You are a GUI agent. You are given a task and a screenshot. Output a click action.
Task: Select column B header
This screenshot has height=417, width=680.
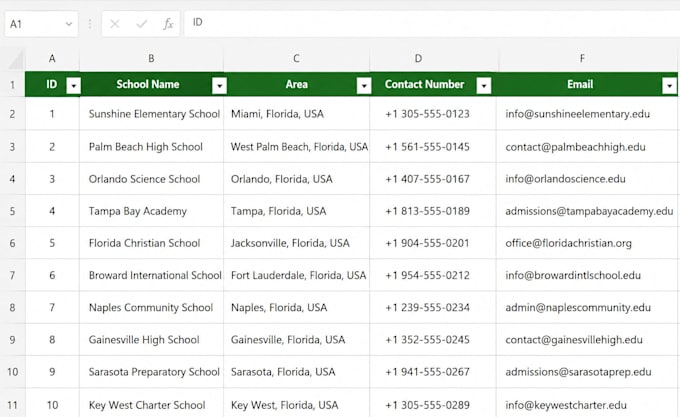point(151,59)
